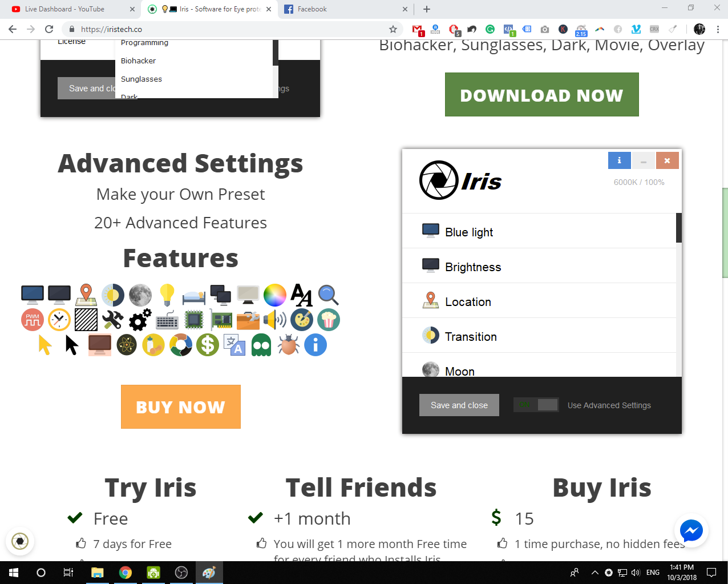The height and width of the screenshot is (584, 728).
Task: Switch to the Facebook tab
Action: tap(342, 9)
